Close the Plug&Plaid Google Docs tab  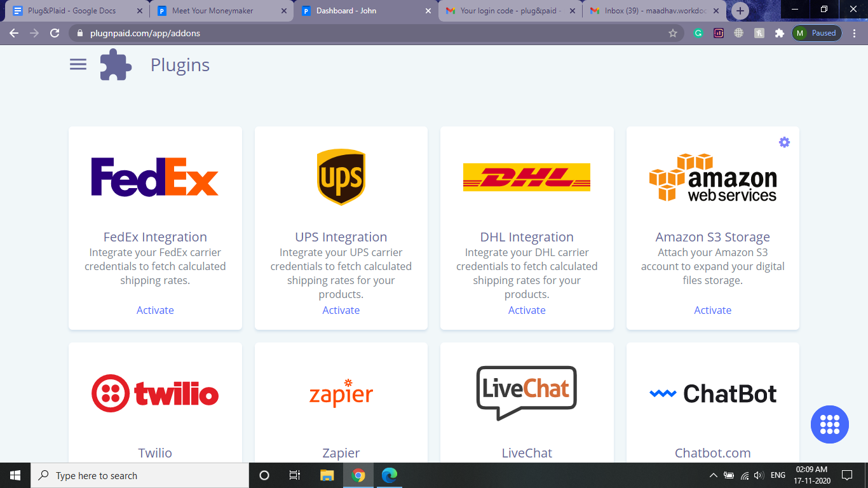tap(140, 11)
